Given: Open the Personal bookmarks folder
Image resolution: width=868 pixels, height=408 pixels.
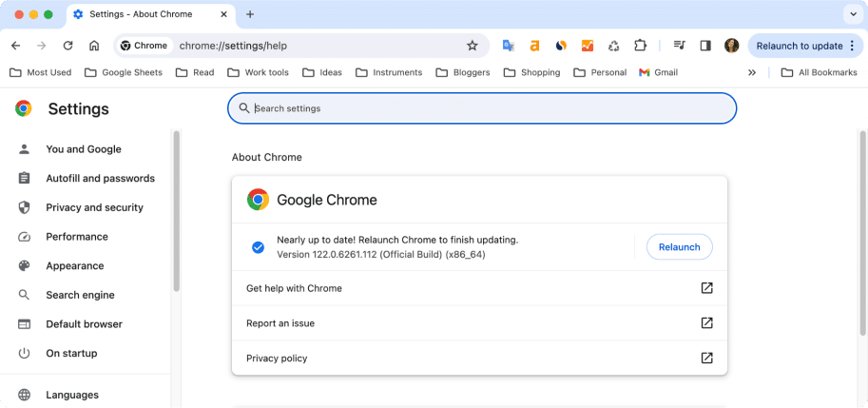Looking at the screenshot, I should point(600,72).
